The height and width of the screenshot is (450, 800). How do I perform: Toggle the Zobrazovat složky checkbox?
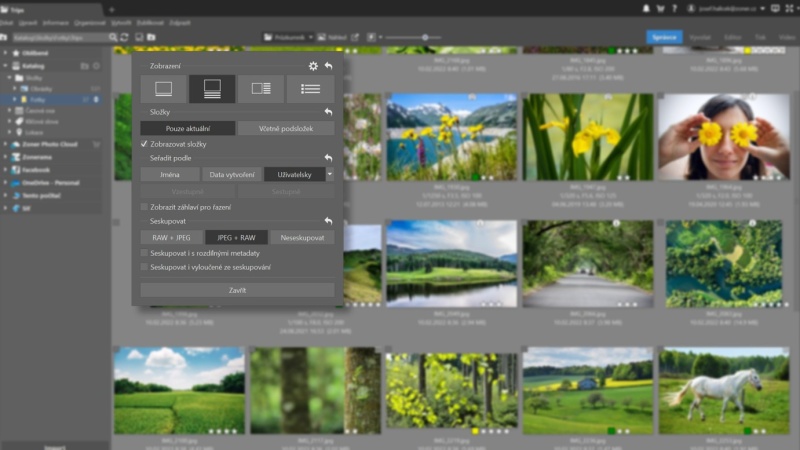coord(145,144)
